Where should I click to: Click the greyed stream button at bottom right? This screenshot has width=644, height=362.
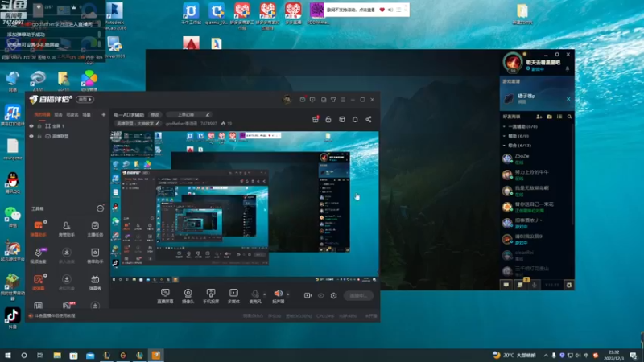358,295
